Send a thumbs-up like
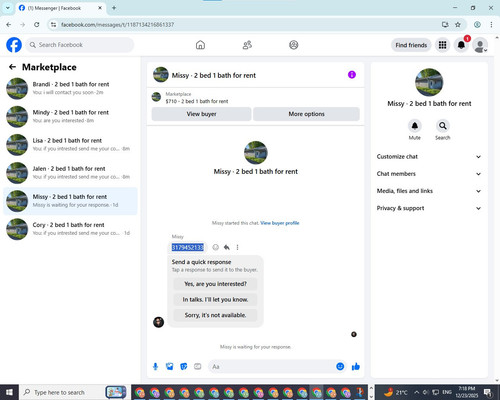Image resolution: width=500 pixels, height=400 pixels. coord(356,367)
